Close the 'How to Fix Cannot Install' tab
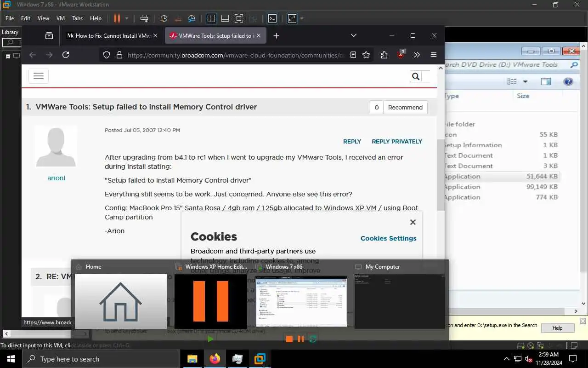Screen dimensions: 588x368 [155, 35]
